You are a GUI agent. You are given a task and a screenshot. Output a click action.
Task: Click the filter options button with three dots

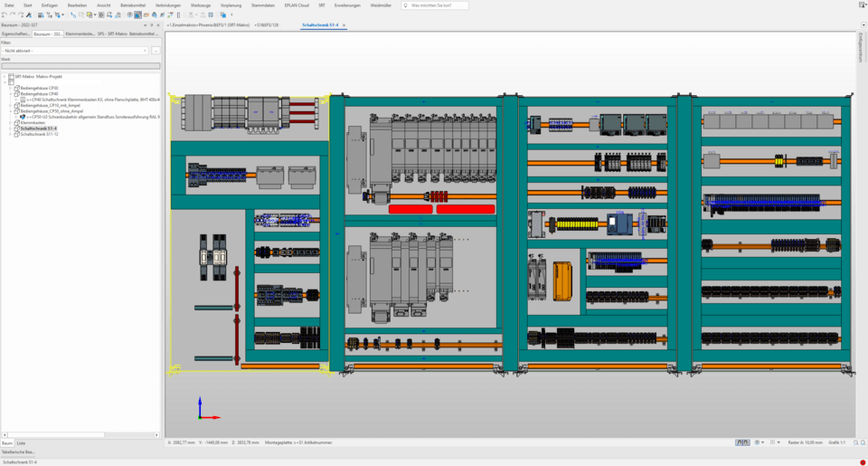pyautogui.click(x=156, y=51)
